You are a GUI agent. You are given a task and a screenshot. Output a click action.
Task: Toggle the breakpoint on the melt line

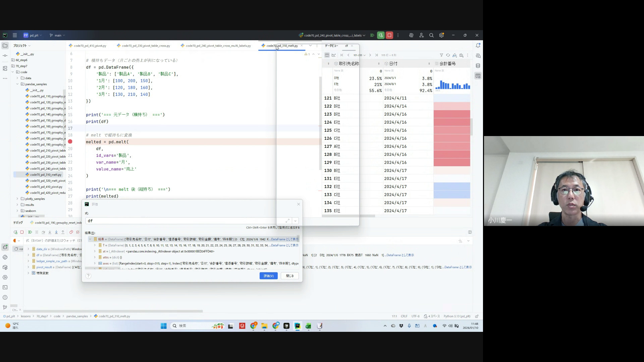coord(70,142)
